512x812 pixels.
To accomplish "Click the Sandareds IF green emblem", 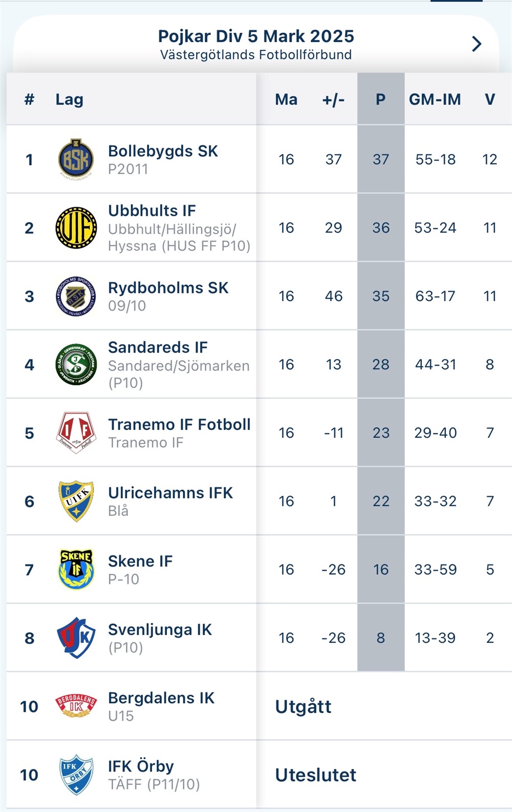I will pyautogui.click(x=76, y=364).
